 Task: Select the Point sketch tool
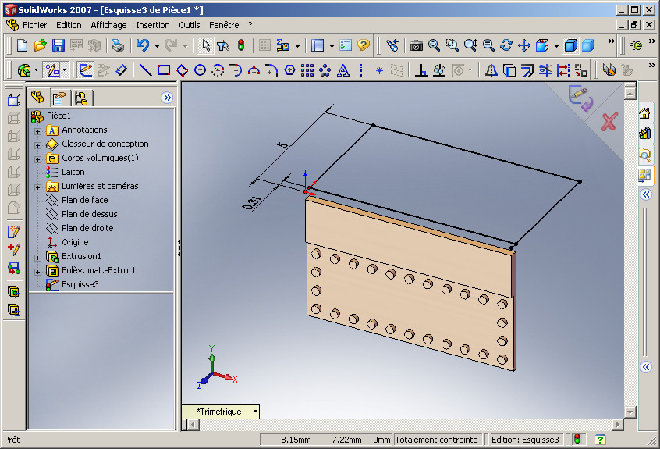pyautogui.click(x=379, y=70)
